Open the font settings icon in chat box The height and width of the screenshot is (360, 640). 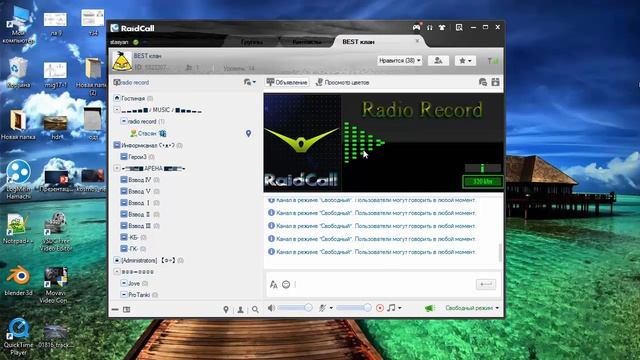273,284
